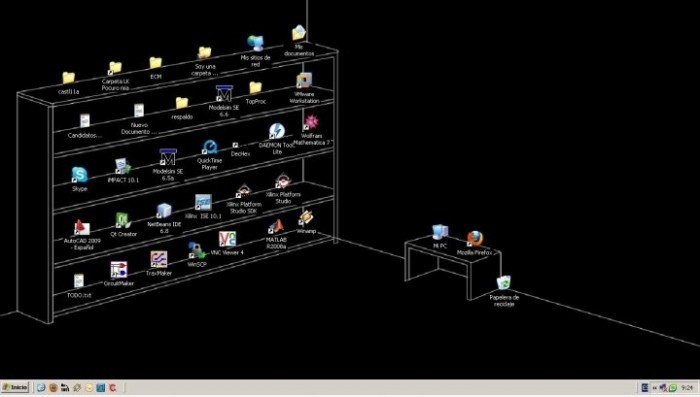700x397 pixels.
Task: Click the muted volume tray icon
Action: 663,388
